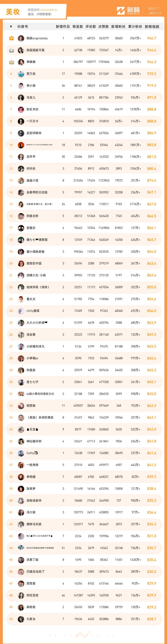Open 贾乃亮's profile avatar
This screenshot has width=167, height=644.
coord(21,74)
